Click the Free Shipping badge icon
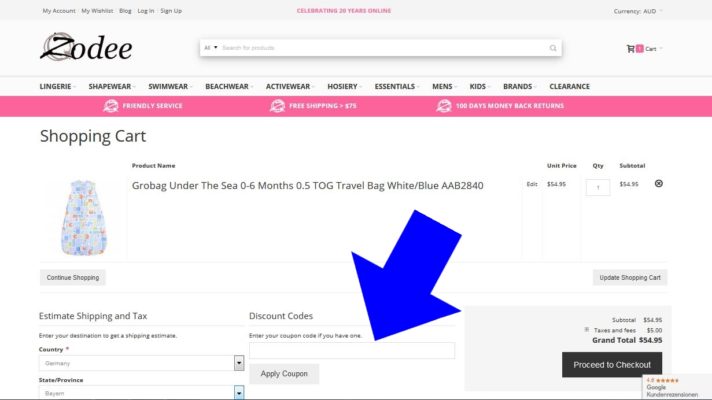Image resolution: width=712 pixels, height=400 pixels. [x=277, y=106]
